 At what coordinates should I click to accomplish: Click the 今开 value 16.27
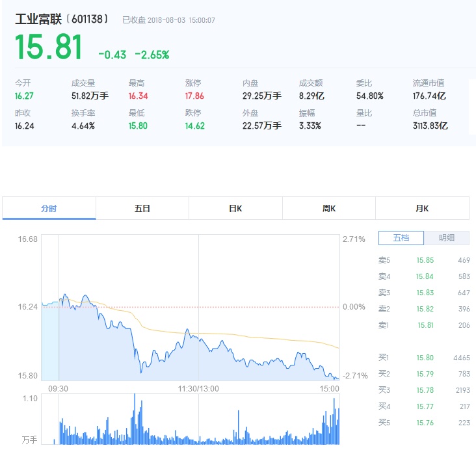[24, 96]
